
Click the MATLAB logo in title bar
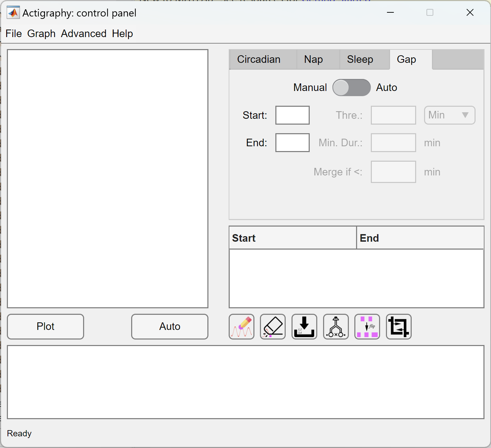13,13
